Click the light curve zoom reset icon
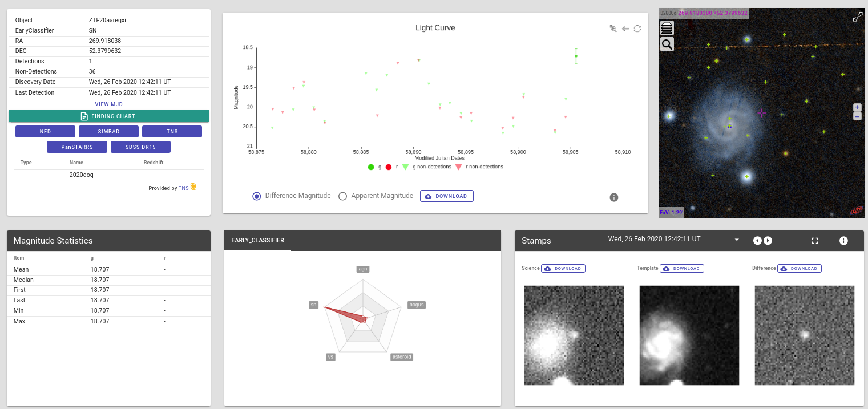 point(613,29)
